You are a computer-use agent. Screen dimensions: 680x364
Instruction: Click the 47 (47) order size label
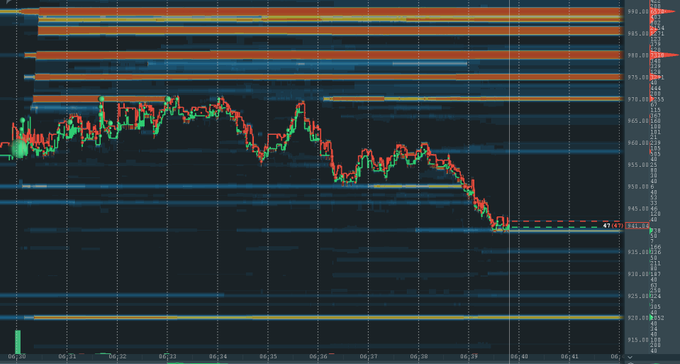613,226
